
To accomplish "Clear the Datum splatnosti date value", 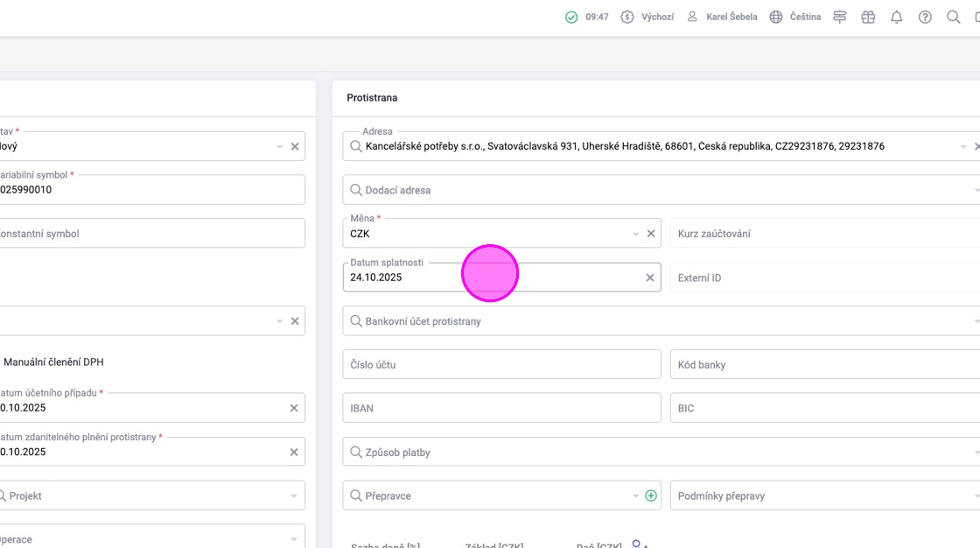I will coord(650,278).
